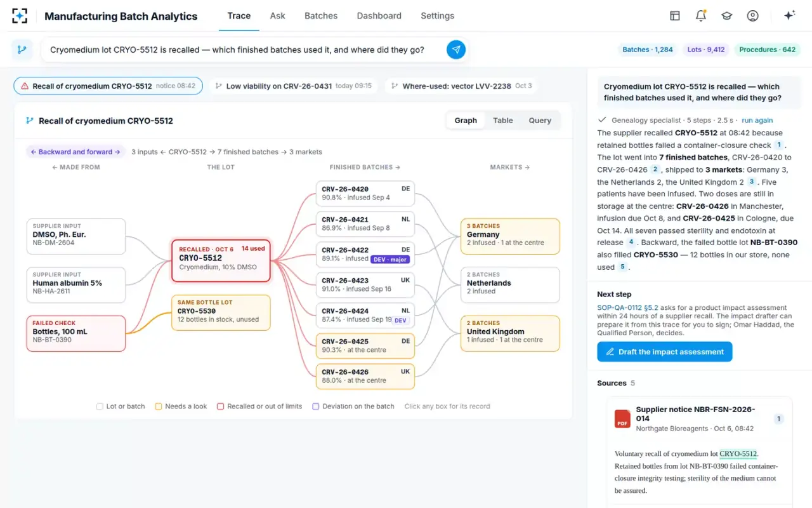Image resolution: width=812 pixels, height=508 pixels.
Task: Open the recalled CRYO-5512 lot node
Action: click(221, 260)
